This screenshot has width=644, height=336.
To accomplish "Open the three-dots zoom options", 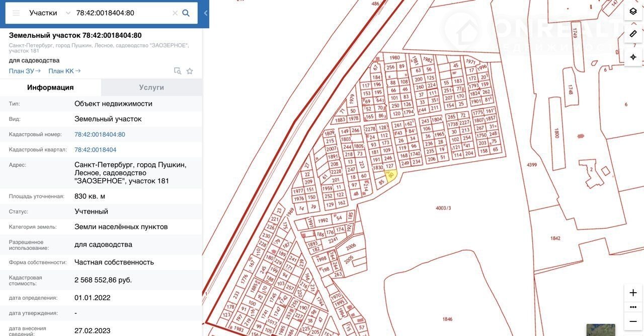I will click(633, 307).
